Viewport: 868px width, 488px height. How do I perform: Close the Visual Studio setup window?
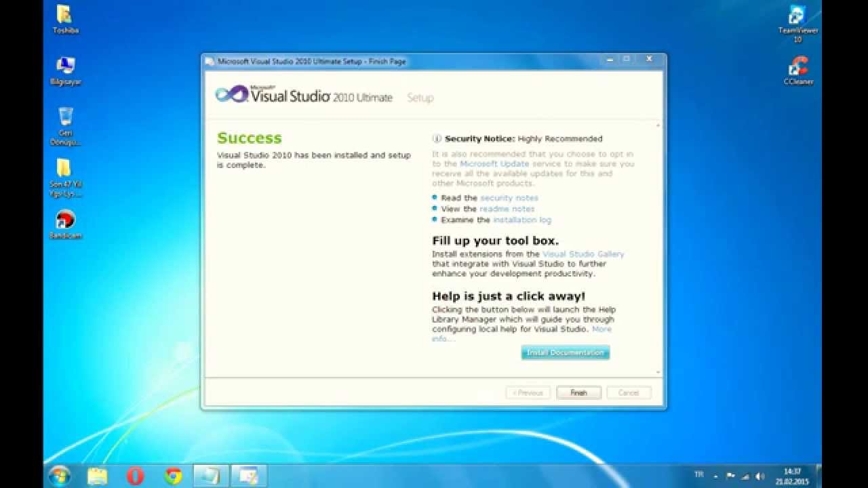649,60
